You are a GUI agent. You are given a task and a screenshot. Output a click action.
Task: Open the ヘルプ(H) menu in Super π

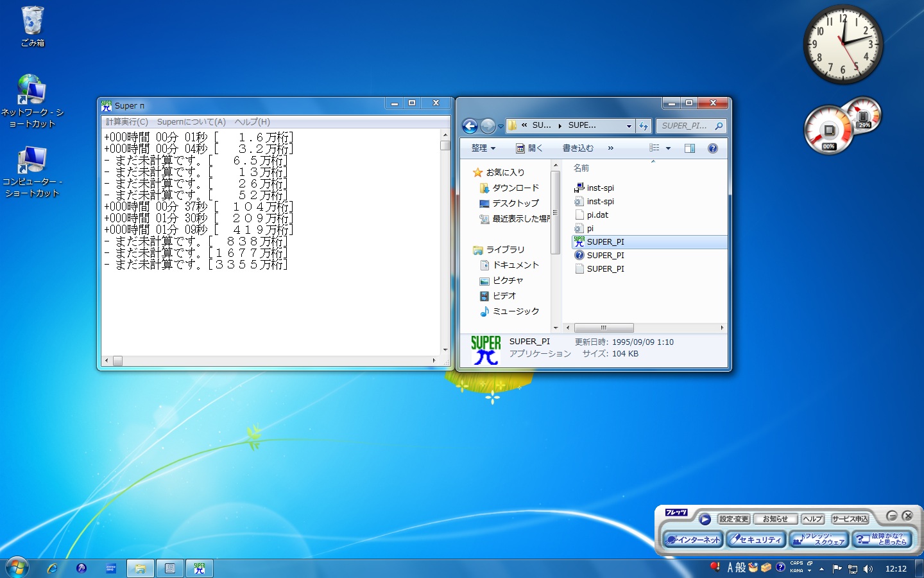click(252, 122)
